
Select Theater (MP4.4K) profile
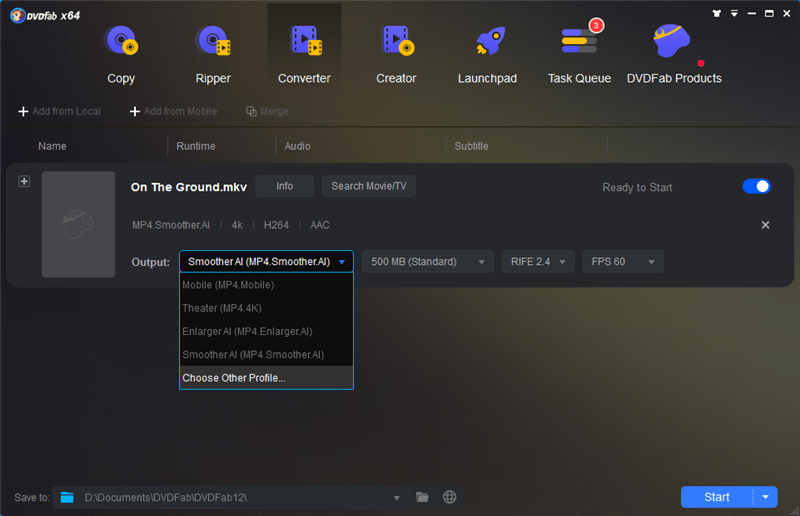266,308
